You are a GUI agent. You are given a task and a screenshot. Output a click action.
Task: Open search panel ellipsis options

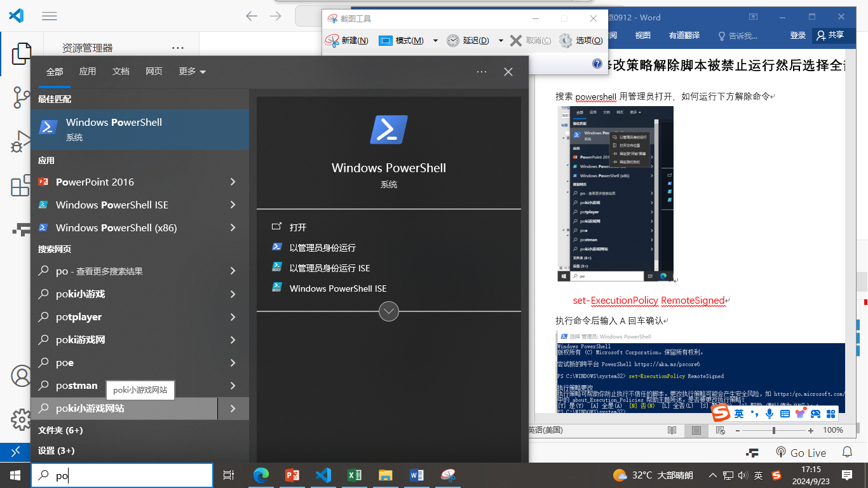[482, 72]
